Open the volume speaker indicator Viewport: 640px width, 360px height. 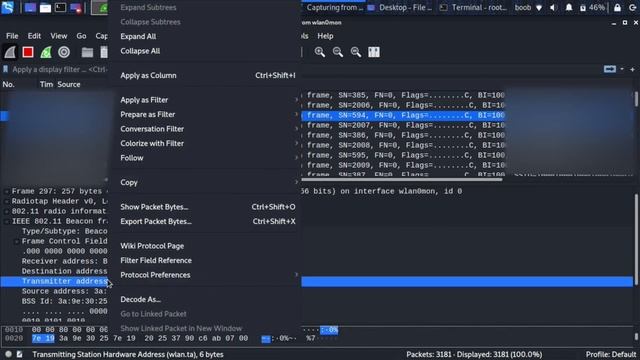point(553,8)
